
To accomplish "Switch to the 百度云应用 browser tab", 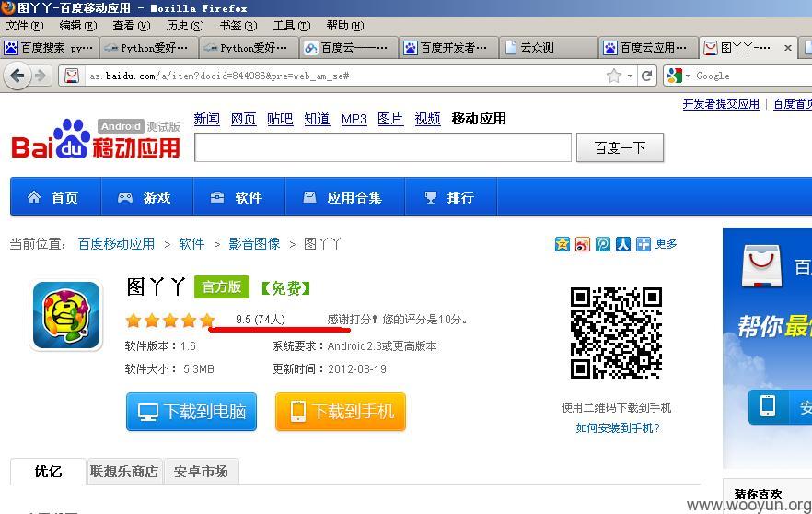I will tap(648, 48).
